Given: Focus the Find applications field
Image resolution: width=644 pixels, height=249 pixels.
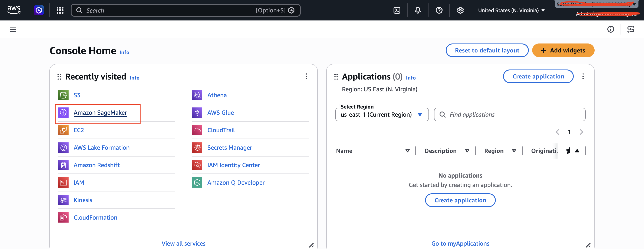Looking at the screenshot, I should pos(509,115).
